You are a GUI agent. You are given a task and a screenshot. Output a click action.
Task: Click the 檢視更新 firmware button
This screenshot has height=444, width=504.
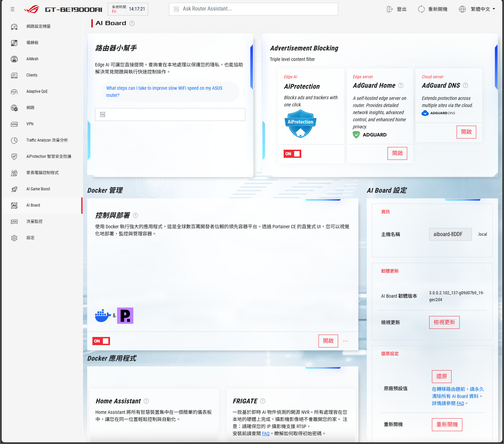444,322
